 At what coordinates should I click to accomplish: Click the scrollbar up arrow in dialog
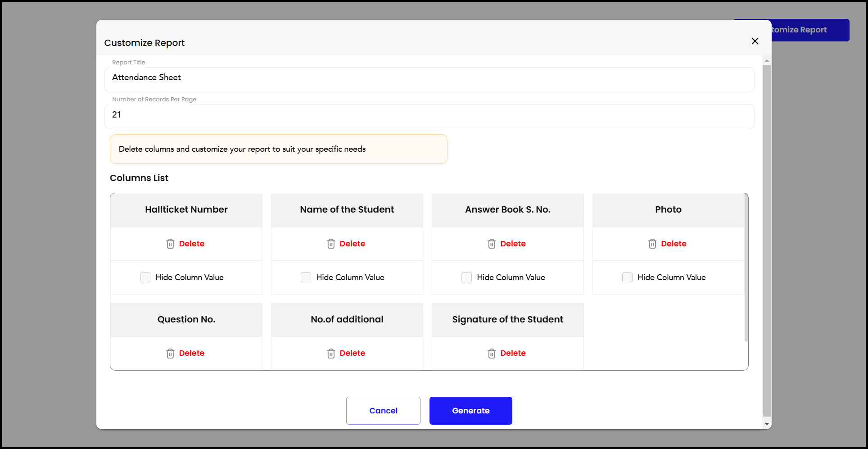[767, 60]
